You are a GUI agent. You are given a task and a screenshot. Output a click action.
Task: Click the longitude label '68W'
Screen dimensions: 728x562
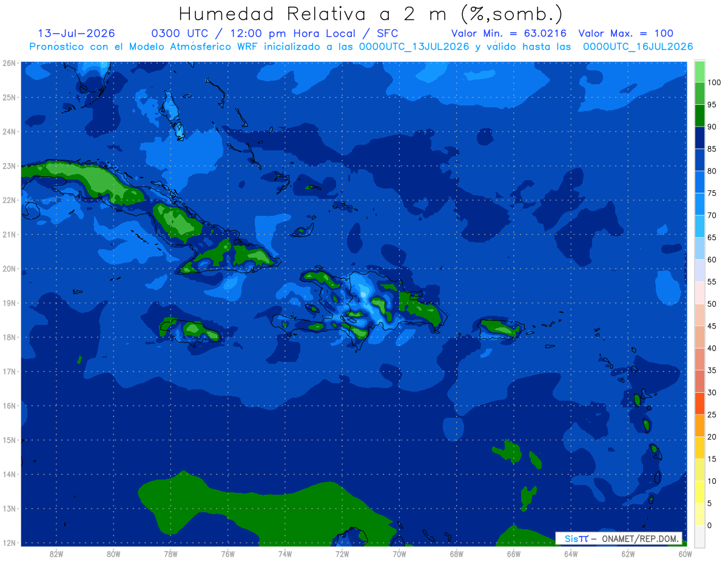(456, 554)
